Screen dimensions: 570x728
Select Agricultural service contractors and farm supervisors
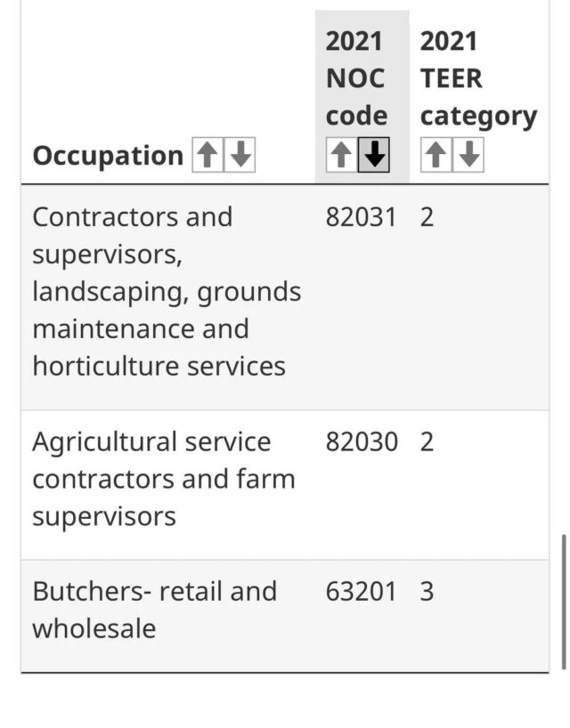163,479
